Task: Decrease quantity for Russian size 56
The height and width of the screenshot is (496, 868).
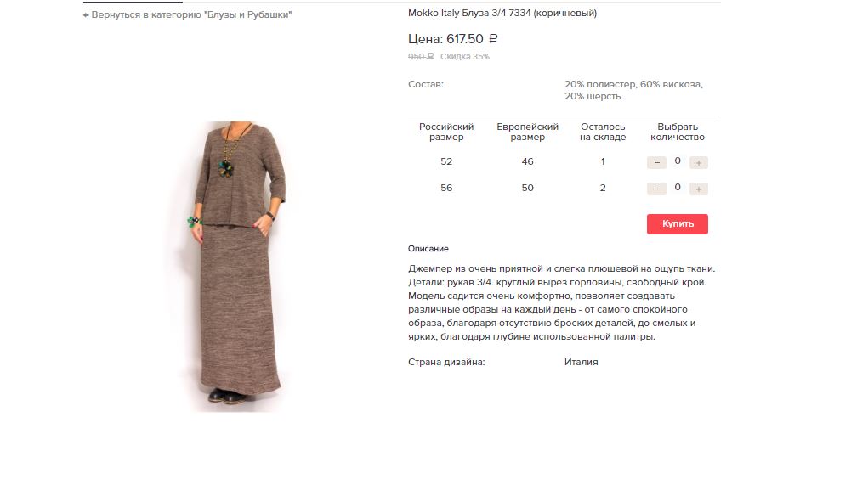Action: [x=656, y=189]
